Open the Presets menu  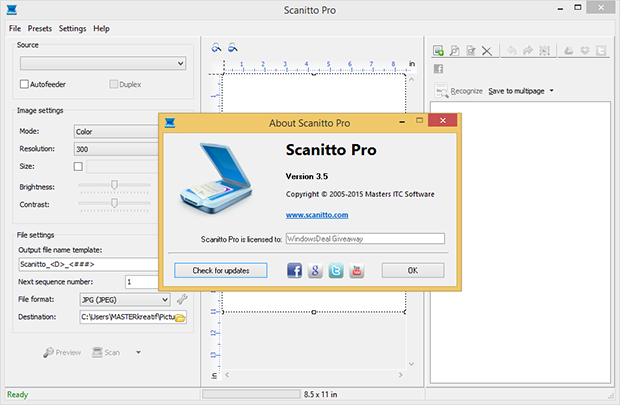click(x=40, y=28)
